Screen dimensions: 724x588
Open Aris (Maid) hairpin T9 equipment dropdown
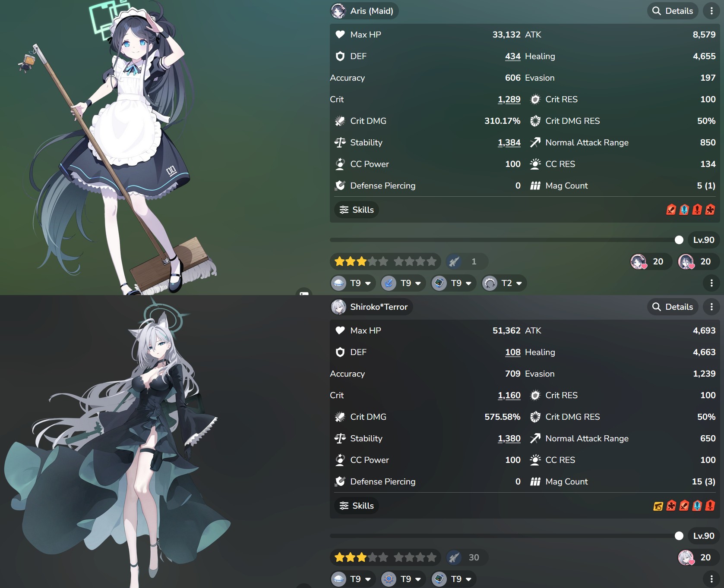pos(403,283)
